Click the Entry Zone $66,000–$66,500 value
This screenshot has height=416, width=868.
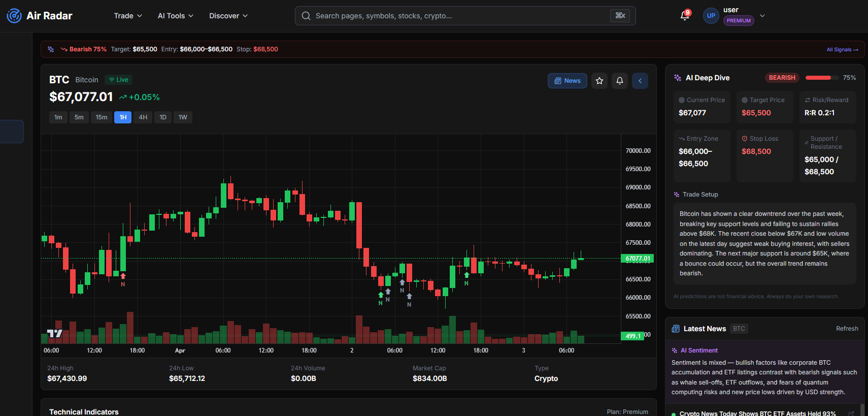tap(695, 157)
